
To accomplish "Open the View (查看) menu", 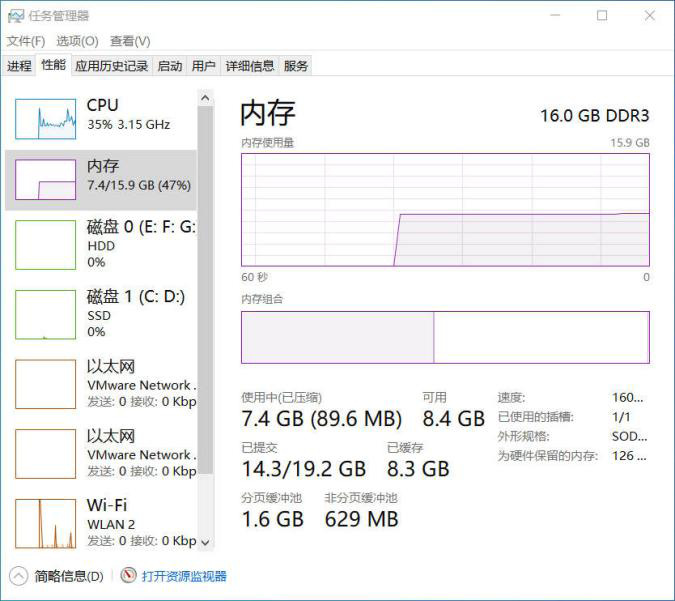I will [130, 41].
